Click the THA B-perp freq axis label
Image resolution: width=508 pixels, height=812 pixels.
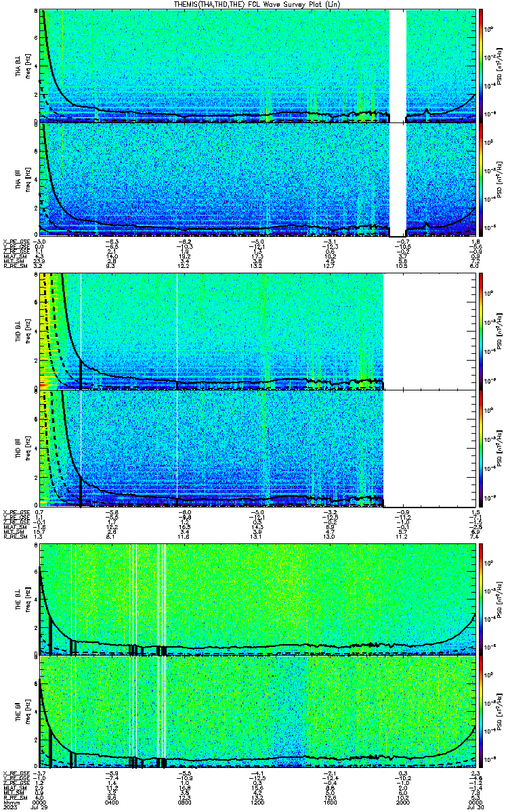[x=26, y=65]
